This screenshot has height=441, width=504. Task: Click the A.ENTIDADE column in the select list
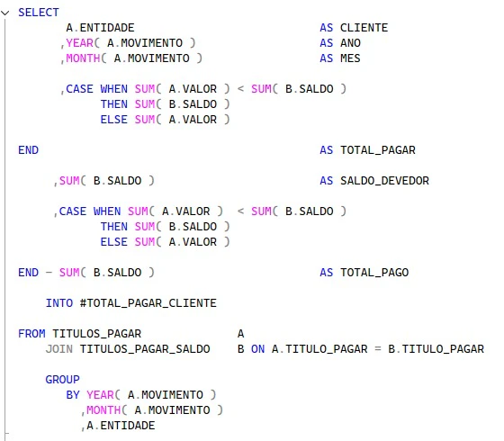point(100,28)
